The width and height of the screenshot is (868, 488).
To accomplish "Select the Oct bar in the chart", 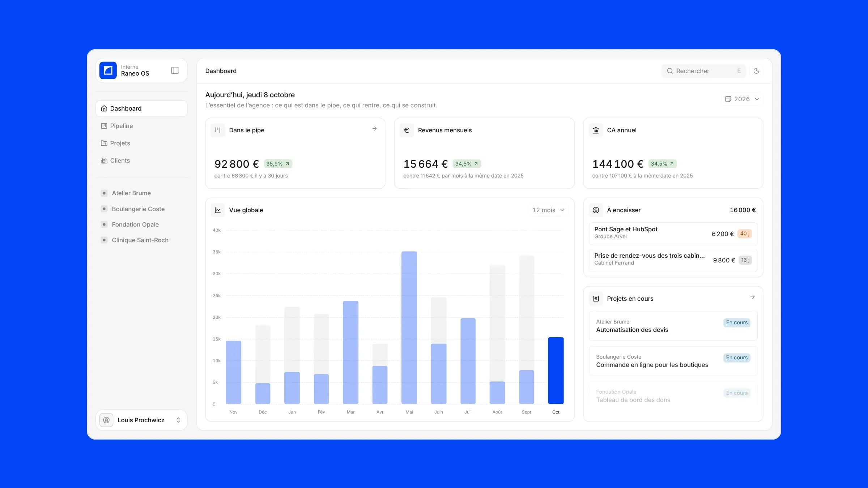I will [x=556, y=371].
